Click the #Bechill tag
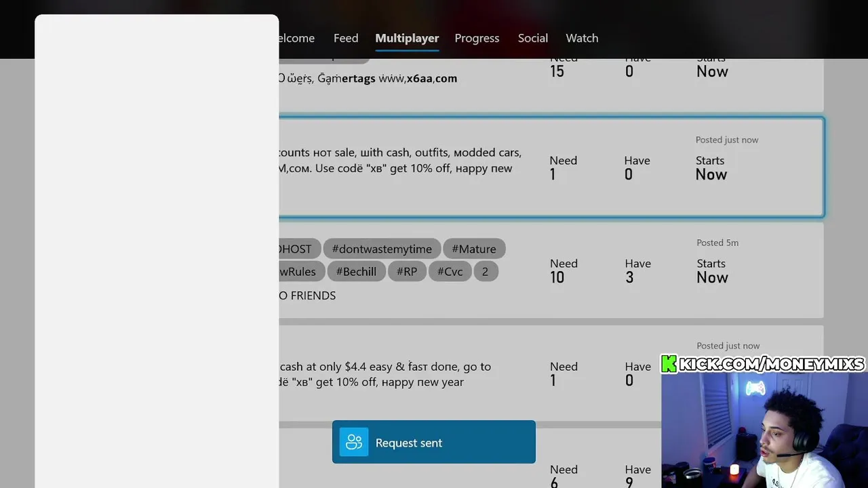This screenshot has width=868, height=488. [x=356, y=271]
